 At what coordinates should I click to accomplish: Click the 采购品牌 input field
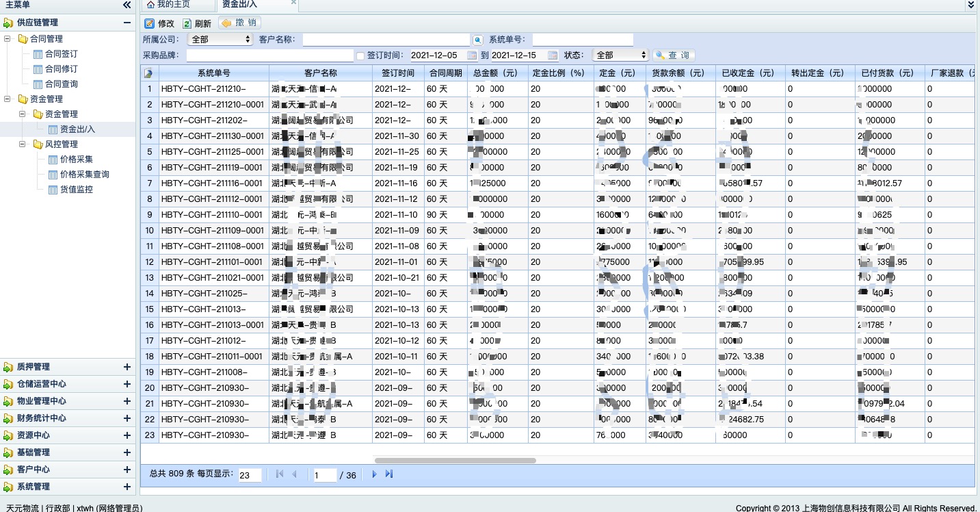coord(269,55)
